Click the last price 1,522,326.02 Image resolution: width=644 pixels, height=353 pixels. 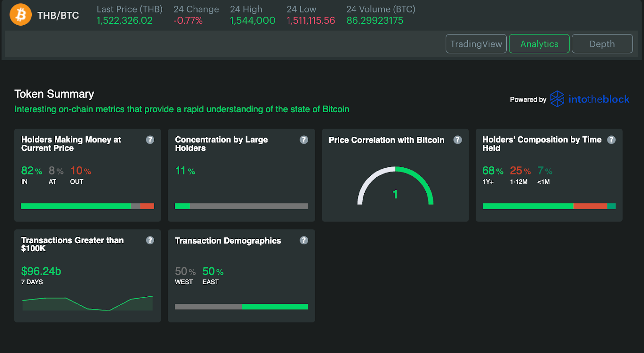(124, 21)
